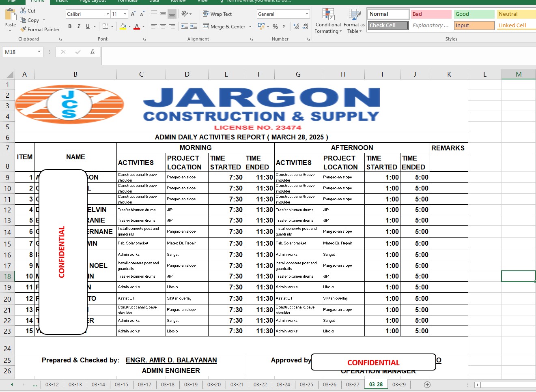Apply the Normal cell style
This screenshot has height=392, width=536.
point(388,14)
